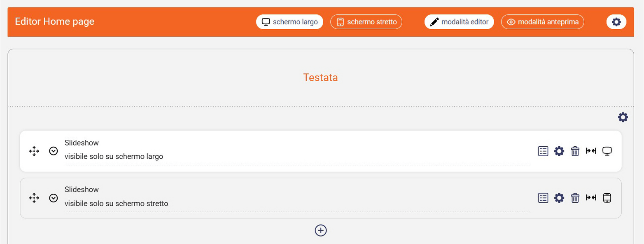Add new block with plus circle button
Image resolution: width=644 pixels, height=244 pixels.
(x=321, y=230)
